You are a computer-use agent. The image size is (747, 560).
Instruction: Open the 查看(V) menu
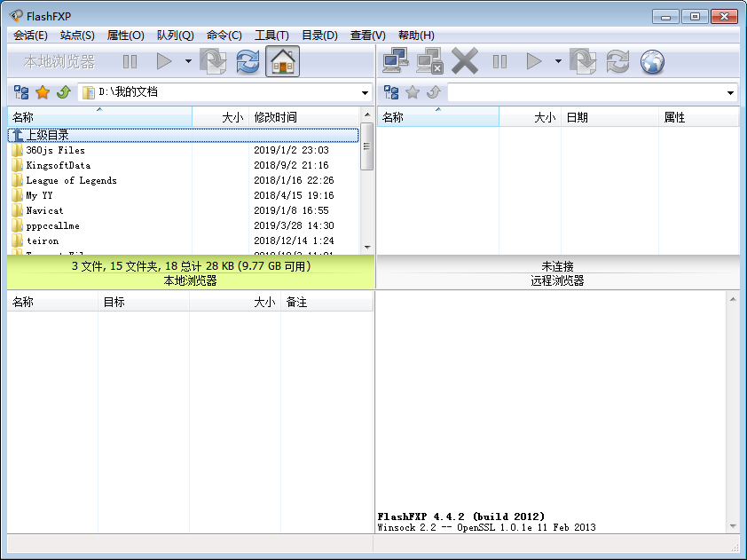point(368,35)
